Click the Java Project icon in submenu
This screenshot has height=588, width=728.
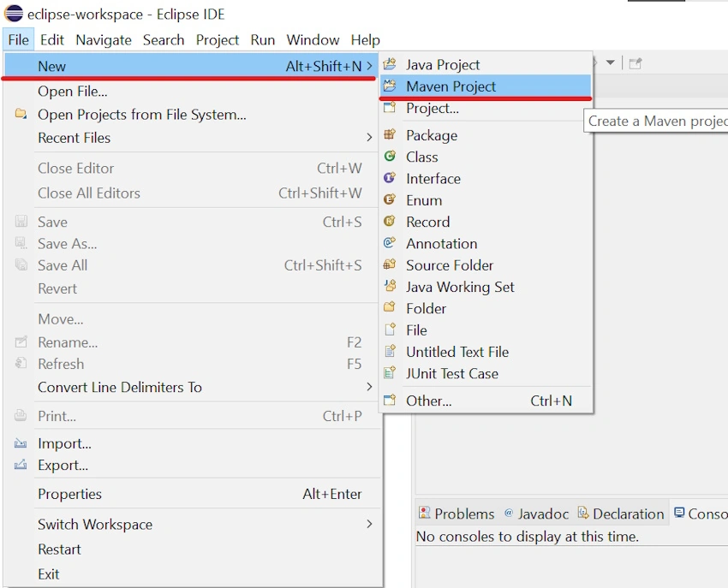[390, 64]
